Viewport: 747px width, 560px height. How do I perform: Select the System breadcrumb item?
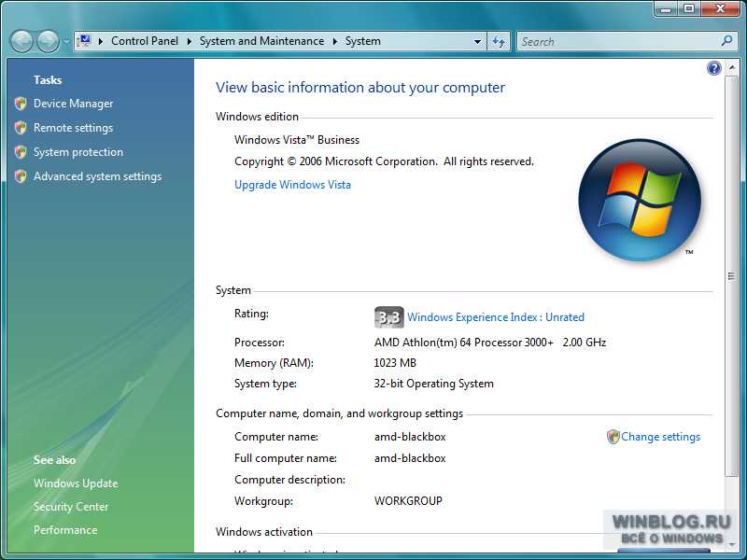362,41
